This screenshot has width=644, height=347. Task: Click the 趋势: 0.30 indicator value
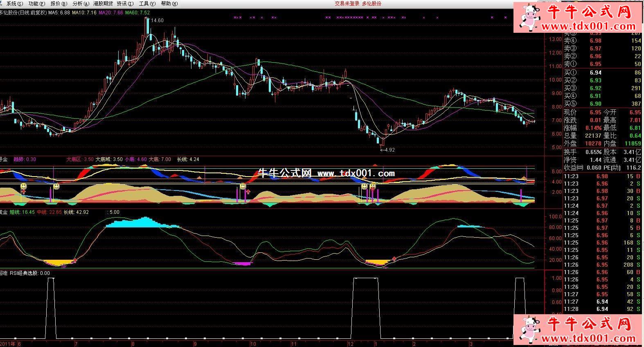coord(25,159)
